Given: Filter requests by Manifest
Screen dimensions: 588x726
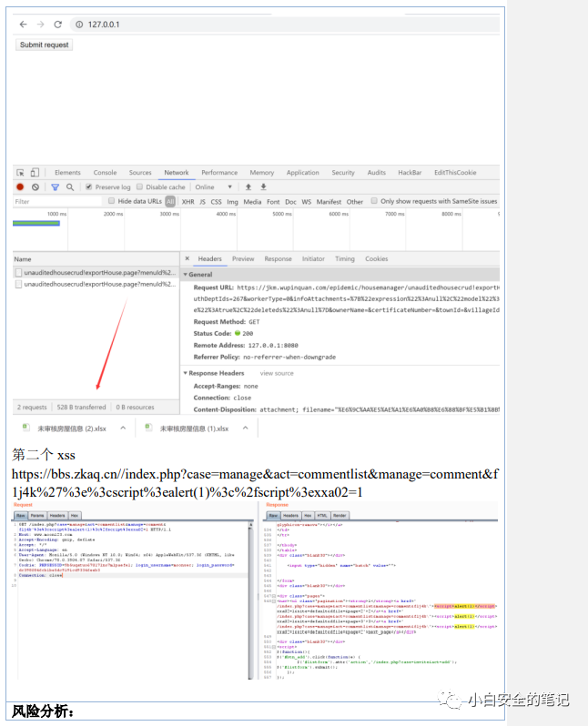Looking at the screenshot, I should click(329, 202).
